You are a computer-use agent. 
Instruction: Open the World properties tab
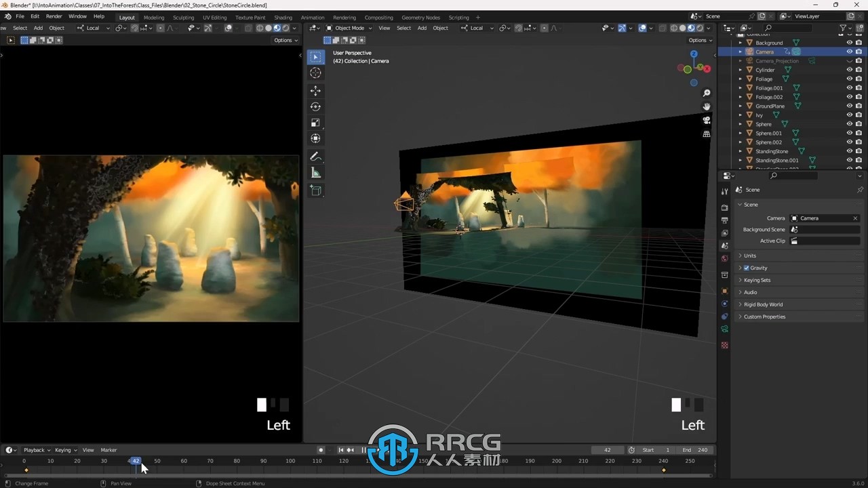(724, 258)
